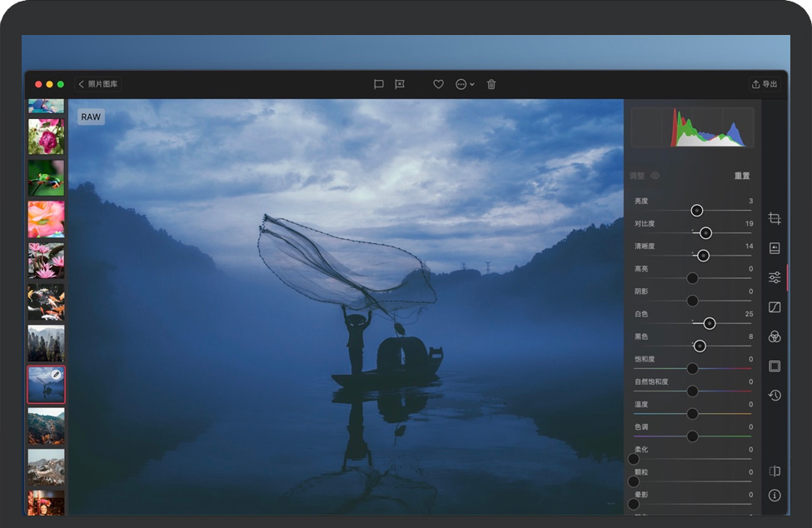This screenshot has width=812, height=528.
Task: Click the 高亮 highlights slider handle
Action: pos(692,278)
